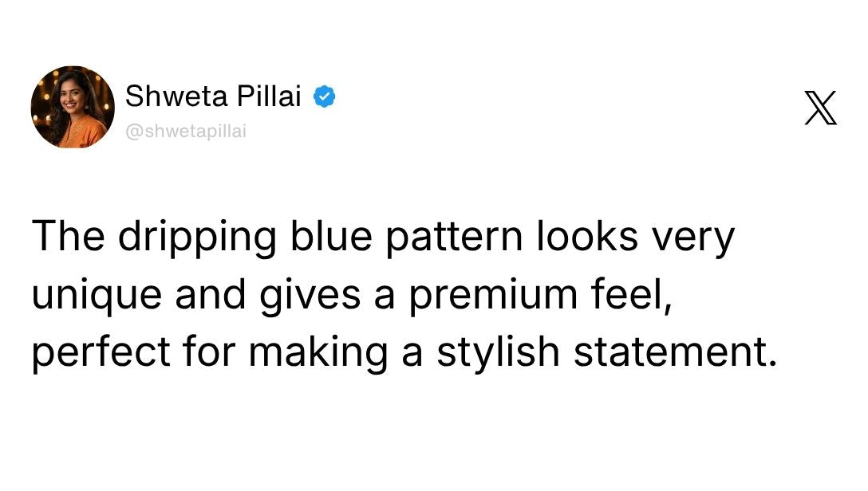Click the first name "Shweta" in the header
Viewport: 868px width, 491px height.
[x=168, y=97]
